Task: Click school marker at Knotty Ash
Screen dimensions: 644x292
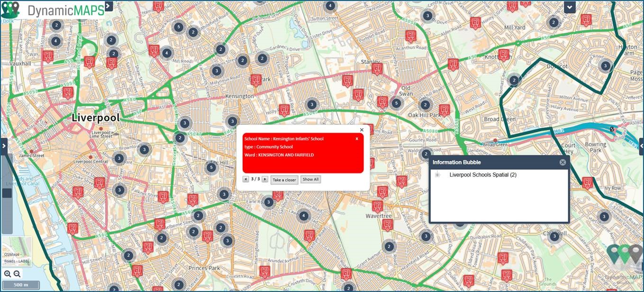Action: tap(504, 55)
